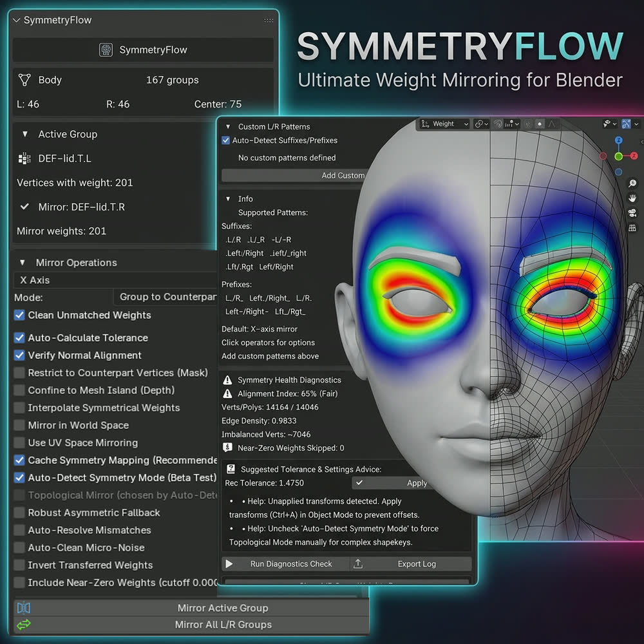The height and width of the screenshot is (644, 644).
Task: Enable Include Near-Zero Weights
Action: click(19, 582)
